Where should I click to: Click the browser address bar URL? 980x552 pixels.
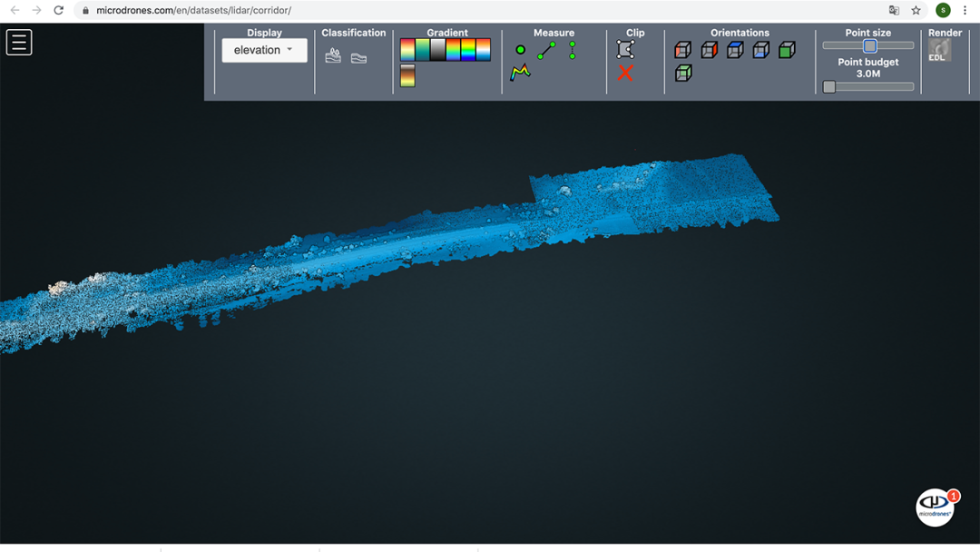click(193, 11)
